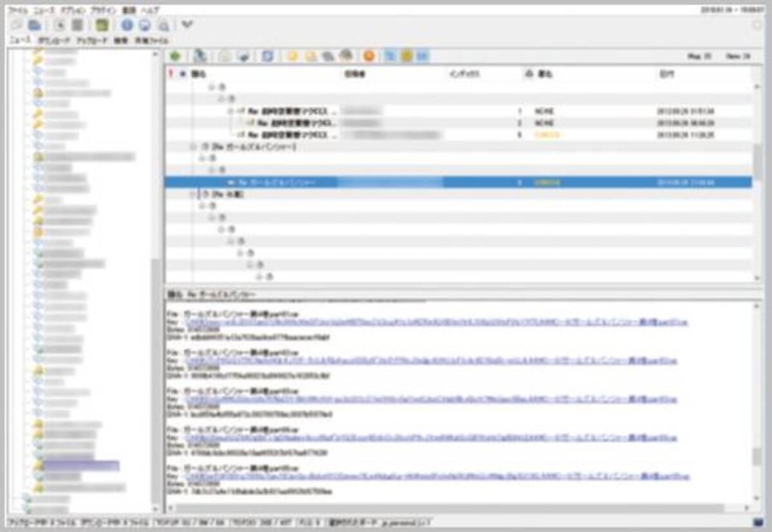Click the orange circular icon in the message toolbar
The width and height of the screenshot is (772, 532).
[369, 56]
